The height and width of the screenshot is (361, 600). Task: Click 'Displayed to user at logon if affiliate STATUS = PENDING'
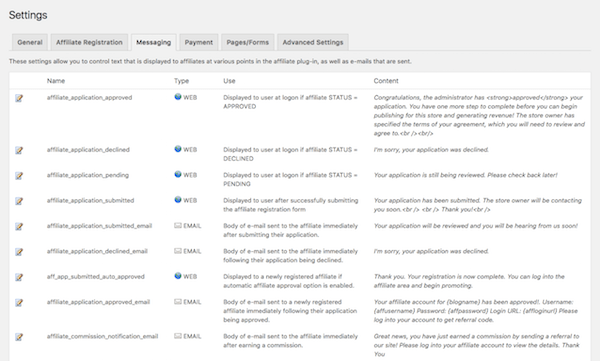[290, 179]
